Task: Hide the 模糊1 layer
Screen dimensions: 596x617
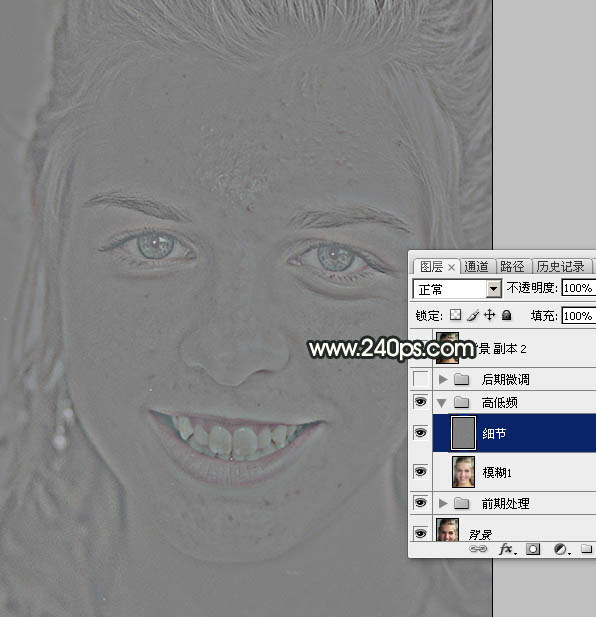Action: tap(420, 471)
